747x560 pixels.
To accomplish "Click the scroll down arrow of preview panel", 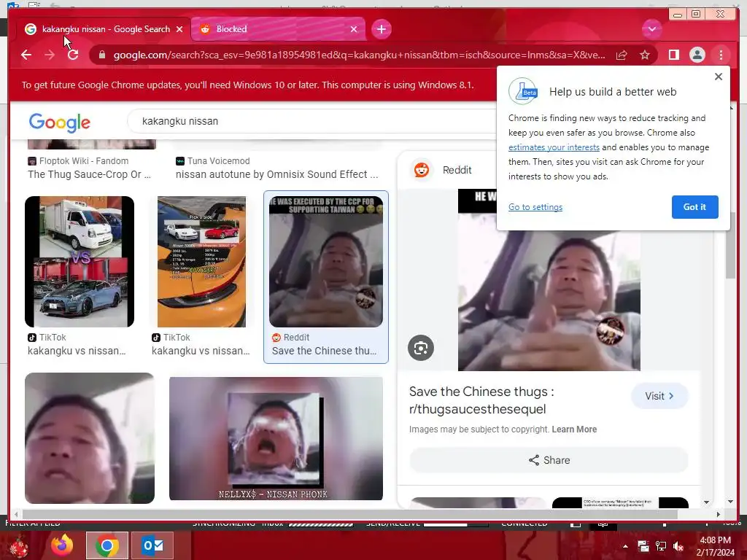I will (706, 502).
